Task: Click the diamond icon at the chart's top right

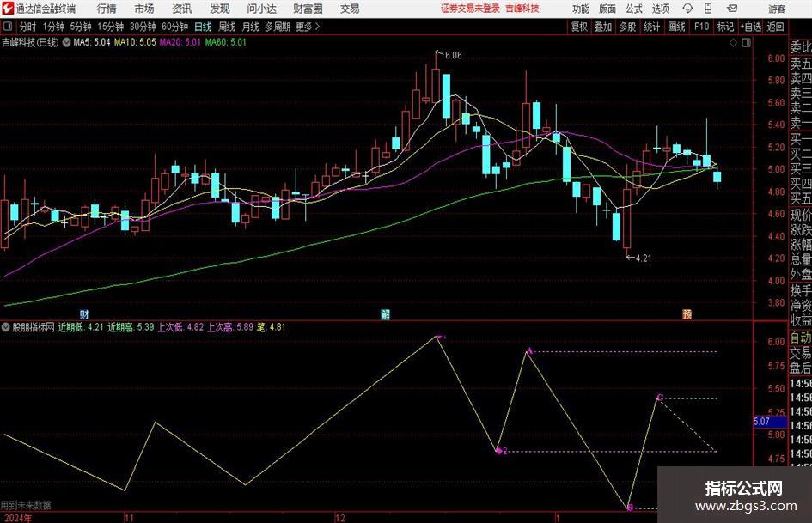Action: (x=733, y=43)
